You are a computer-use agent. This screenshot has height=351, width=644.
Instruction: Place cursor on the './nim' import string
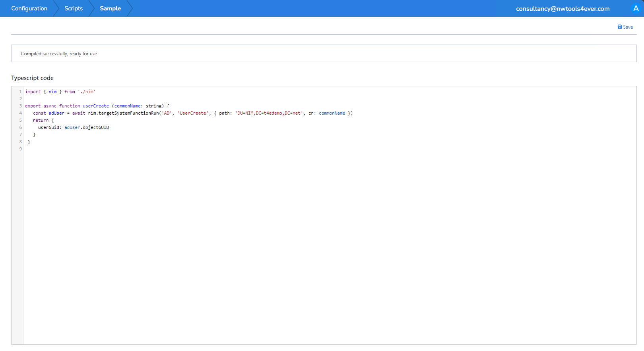click(x=87, y=92)
